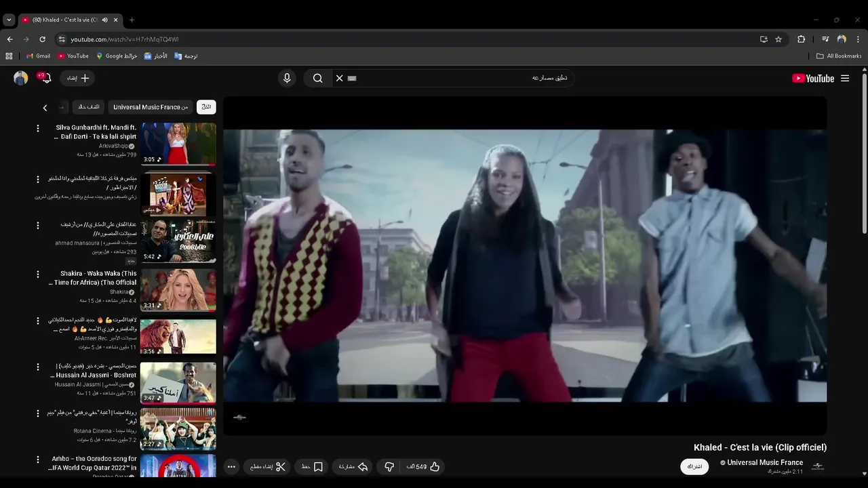The height and width of the screenshot is (488, 868).
Task: Dislike the video with thumbs down
Action: coord(389,466)
